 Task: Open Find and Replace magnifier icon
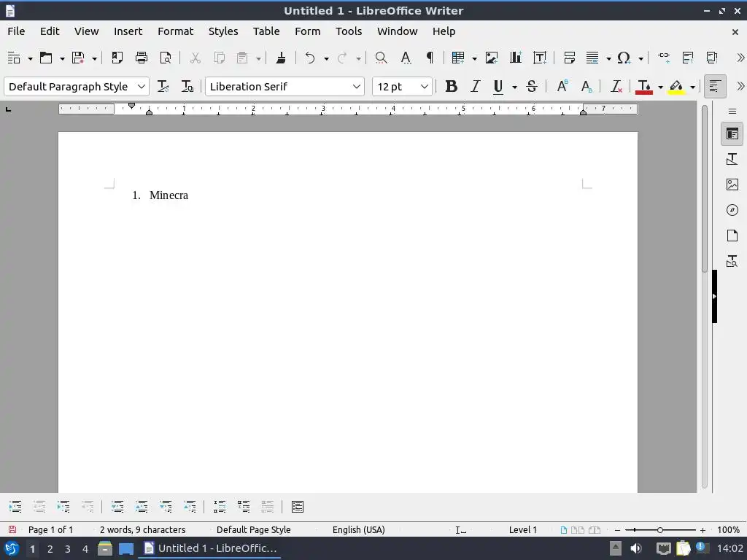tap(381, 58)
